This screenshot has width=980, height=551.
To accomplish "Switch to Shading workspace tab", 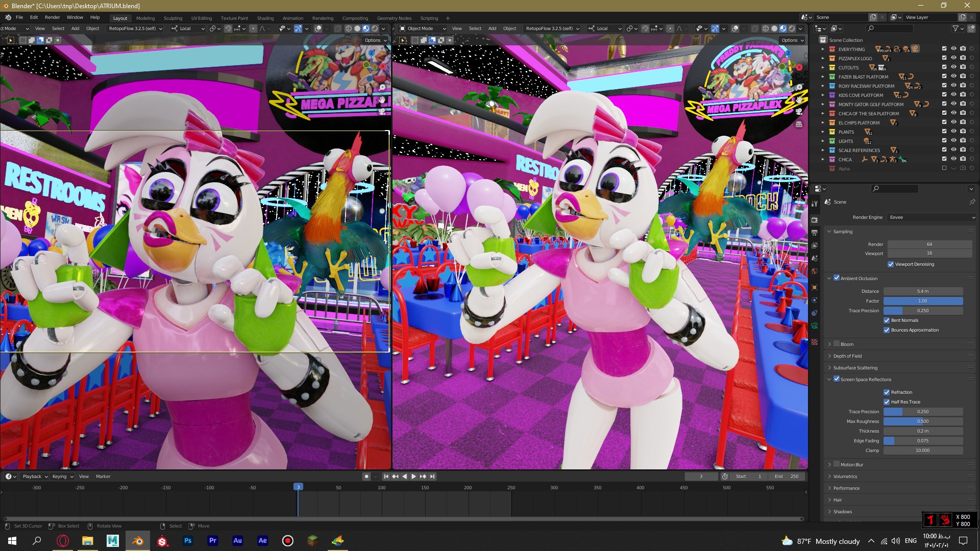I will click(265, 18).
